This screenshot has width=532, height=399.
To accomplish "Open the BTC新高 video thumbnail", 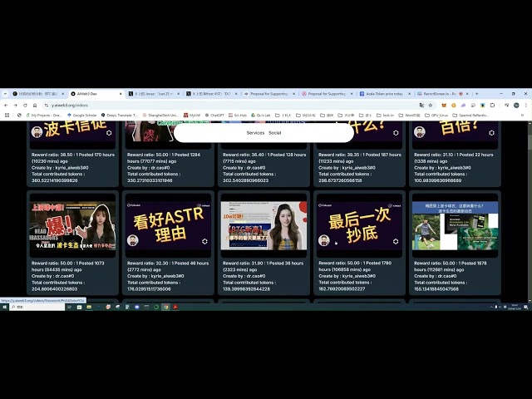I will [264, 225].
